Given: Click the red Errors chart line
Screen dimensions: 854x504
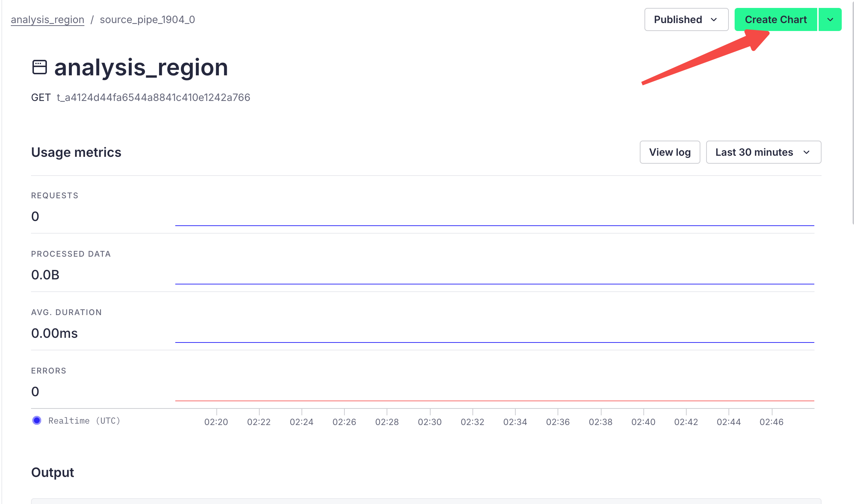Looking at the screenshot, I should (494, 401).
